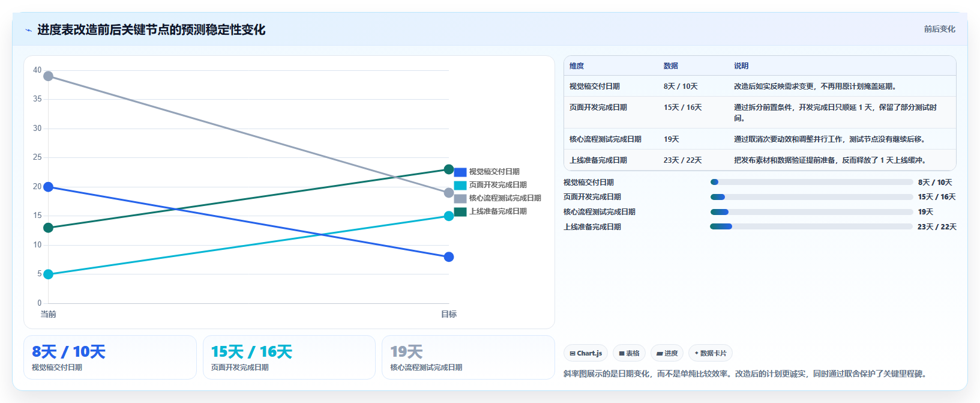The width and height of the screenshot is (980, 403).
Task: Click the explanation starting 把发布素材和数据验证提前准备
Action: [831, 160]
